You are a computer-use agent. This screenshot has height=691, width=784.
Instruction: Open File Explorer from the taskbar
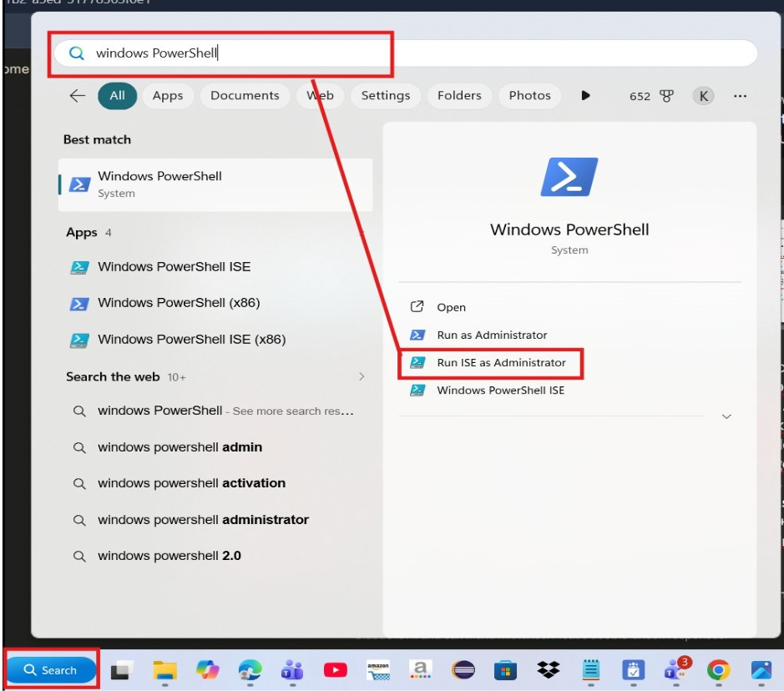pyautogui.click(x=165, y=670)
